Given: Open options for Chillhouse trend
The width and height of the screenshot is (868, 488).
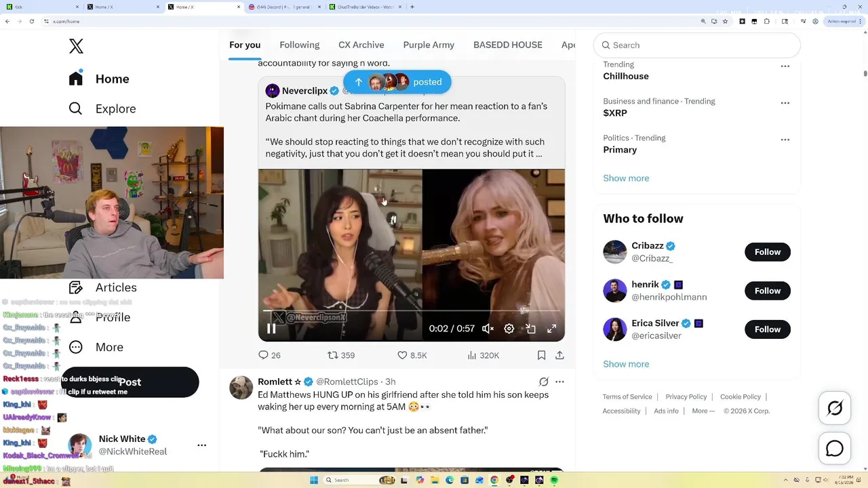Looking at the screenshot, I should (785, 66).
